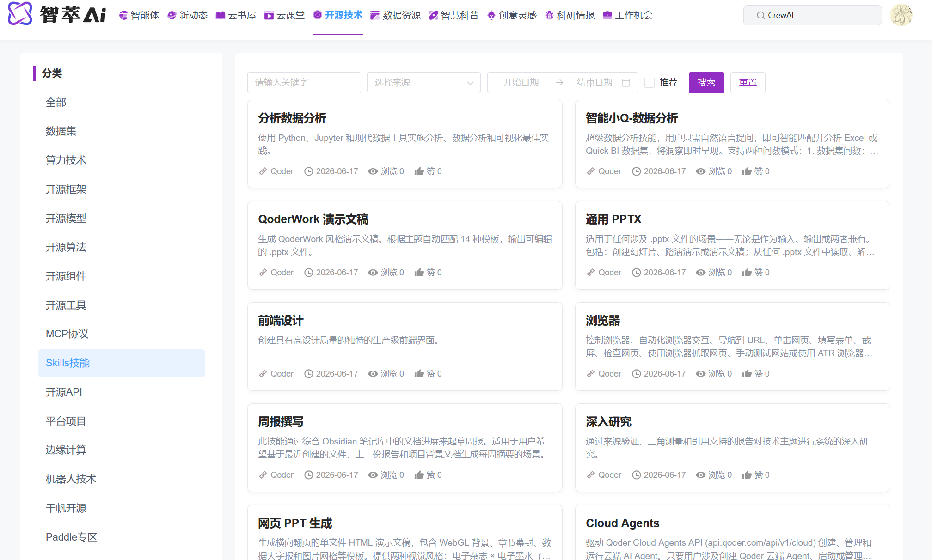
Task: Click the 开始日期 date field
Action: (521, 83)
